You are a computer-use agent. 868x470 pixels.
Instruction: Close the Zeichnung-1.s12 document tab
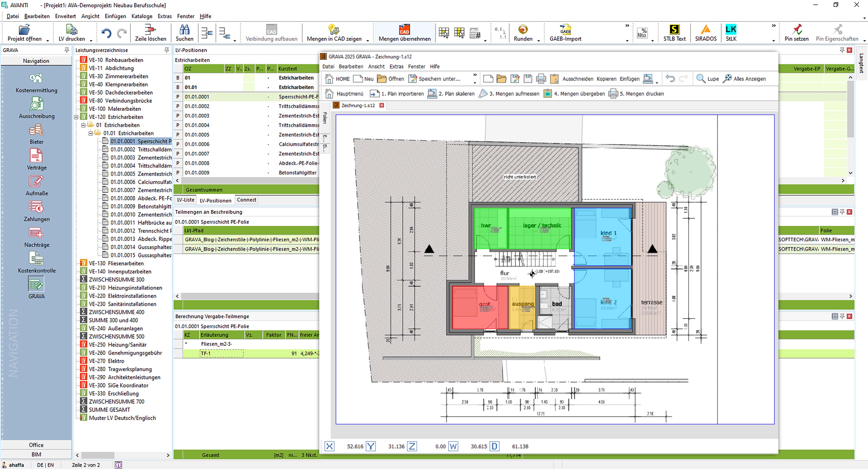tap(381, 105)
